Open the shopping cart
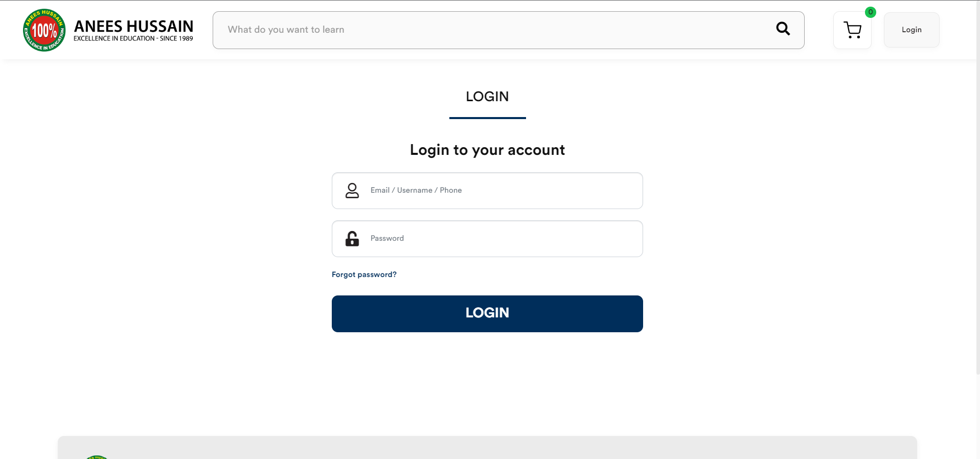This screenshot has width=980, height=459. [x=852, y=30]
